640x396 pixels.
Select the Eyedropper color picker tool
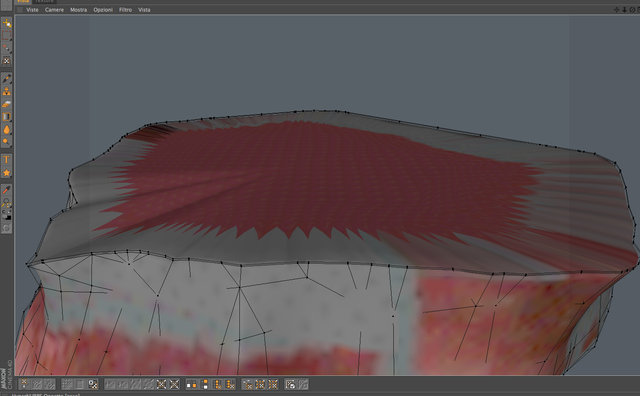pyautogui.click(x=6, y=190)
